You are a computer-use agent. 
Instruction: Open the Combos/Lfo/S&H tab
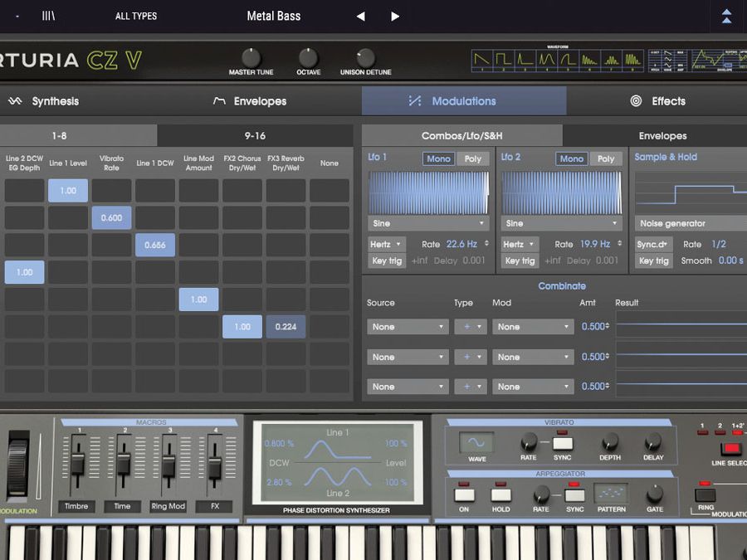(x=462, y=136)
